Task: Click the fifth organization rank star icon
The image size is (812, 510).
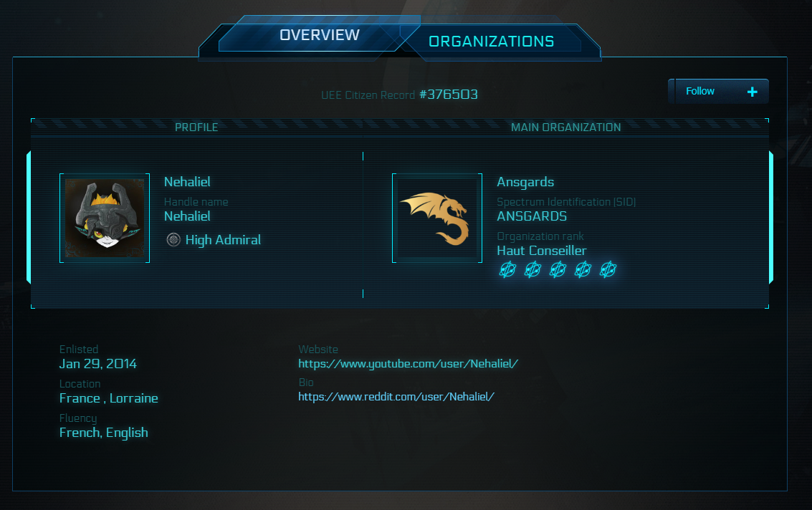Action: (x=608, y=270)
